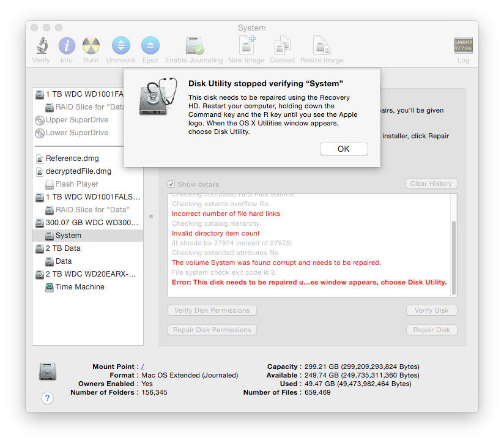The width and height of the screenshot is (504, 443).
Task: Click the help question mark button
Action: click(47, 398)
